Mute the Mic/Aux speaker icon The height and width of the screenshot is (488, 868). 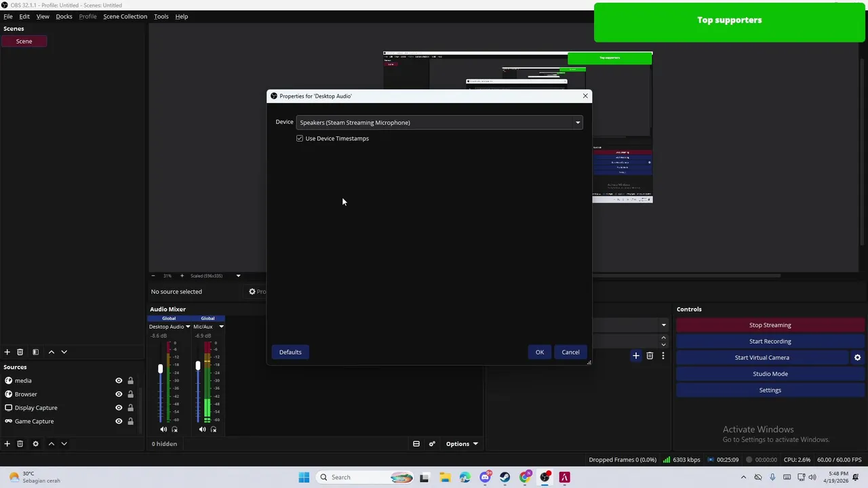202,429
